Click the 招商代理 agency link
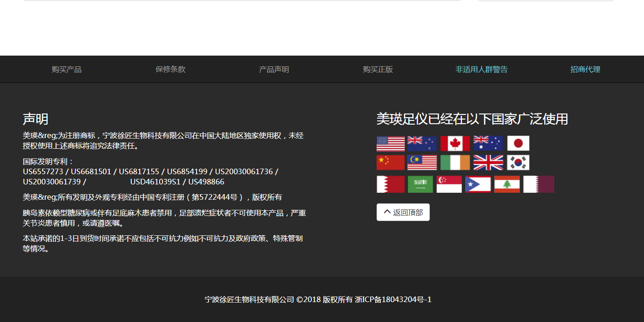Screen dimensions: 644x322 click(585, 69)
